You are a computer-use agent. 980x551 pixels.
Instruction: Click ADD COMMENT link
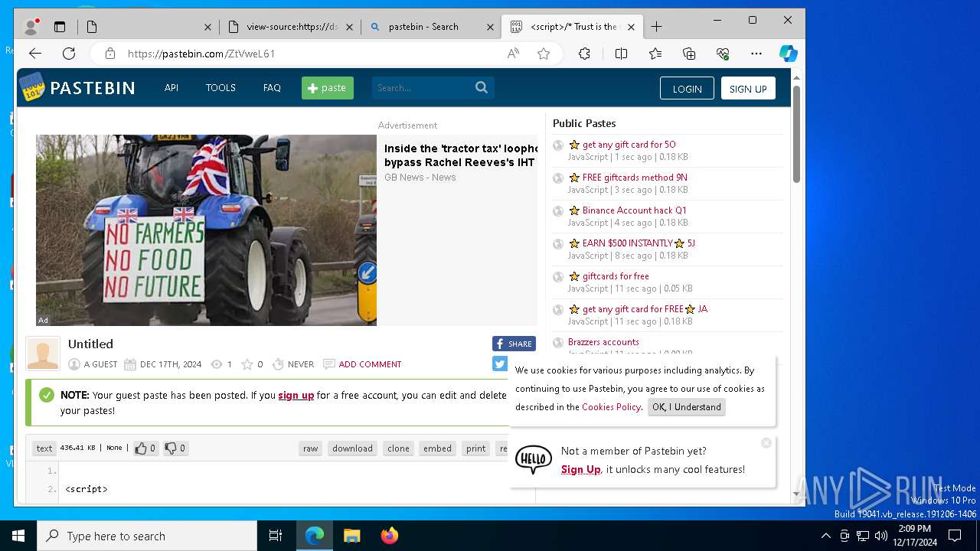(x=370, y=364)
